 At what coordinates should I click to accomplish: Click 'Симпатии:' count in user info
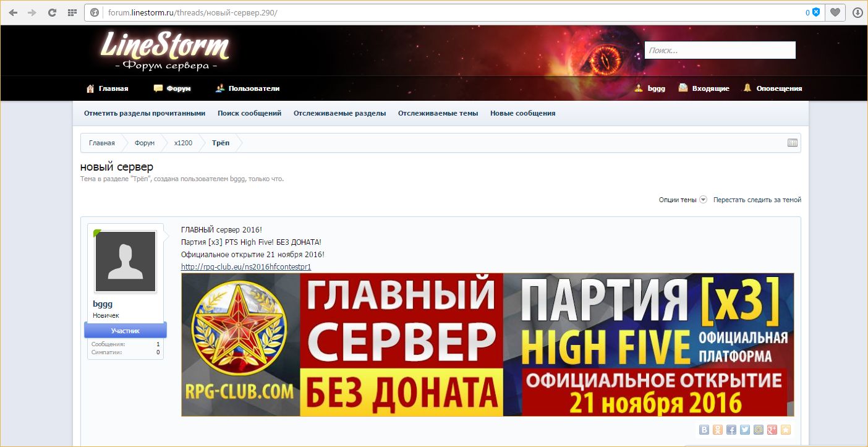tap(126, 352)
